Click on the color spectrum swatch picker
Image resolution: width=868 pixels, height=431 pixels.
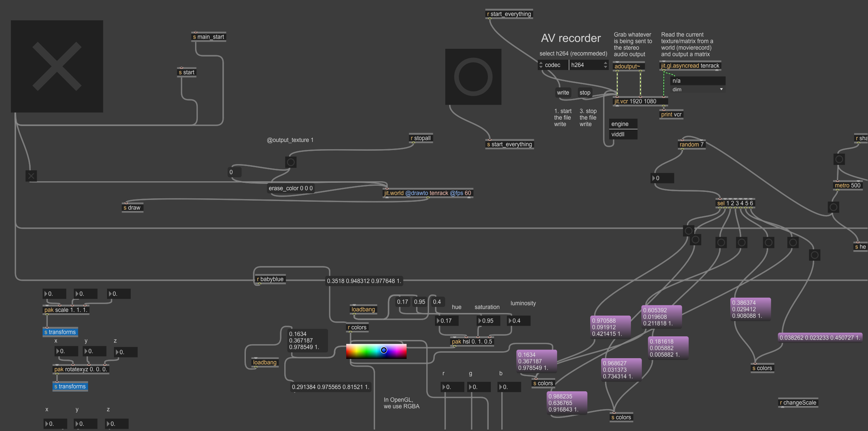click(376, 351)
